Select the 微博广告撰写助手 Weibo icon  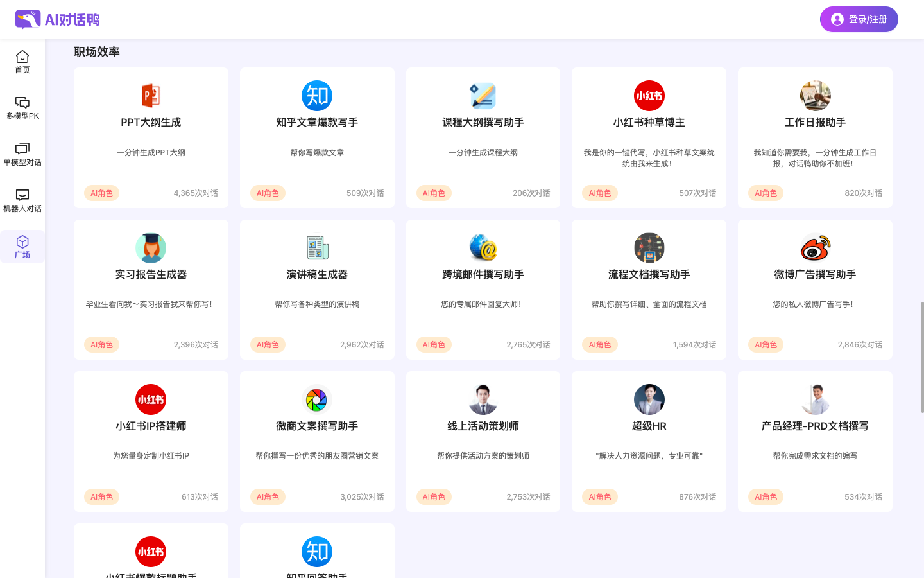(815, 248)
